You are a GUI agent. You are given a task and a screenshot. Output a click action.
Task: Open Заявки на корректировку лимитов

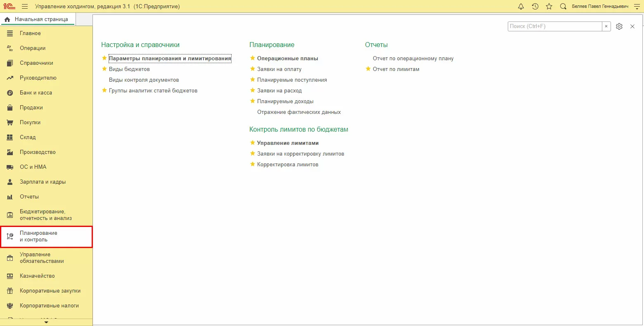pos(301,154)
